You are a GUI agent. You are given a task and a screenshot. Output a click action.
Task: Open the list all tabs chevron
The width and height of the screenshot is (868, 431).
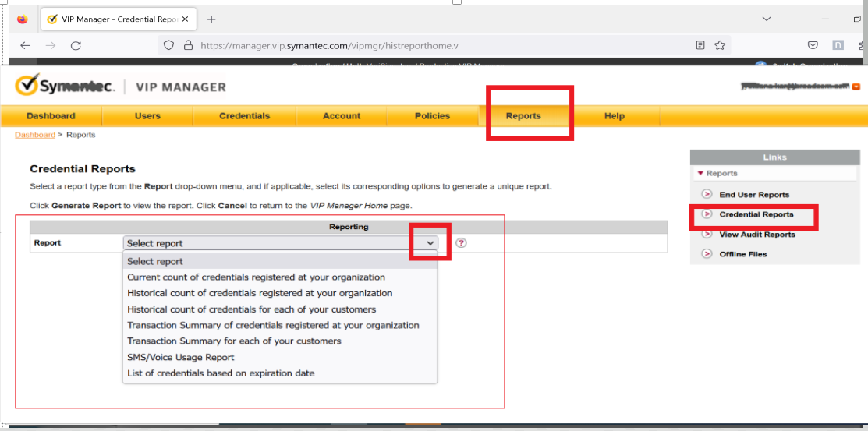(767, 19)
